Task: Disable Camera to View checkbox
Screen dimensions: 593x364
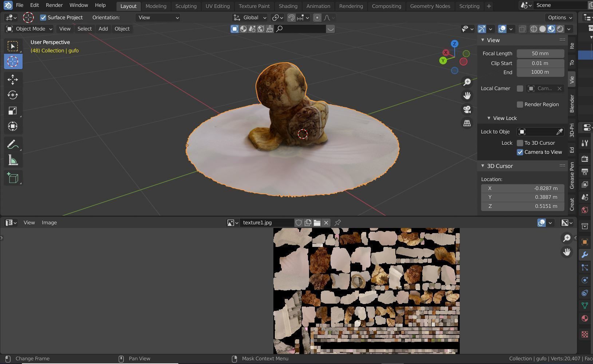Action: point(520,152)
